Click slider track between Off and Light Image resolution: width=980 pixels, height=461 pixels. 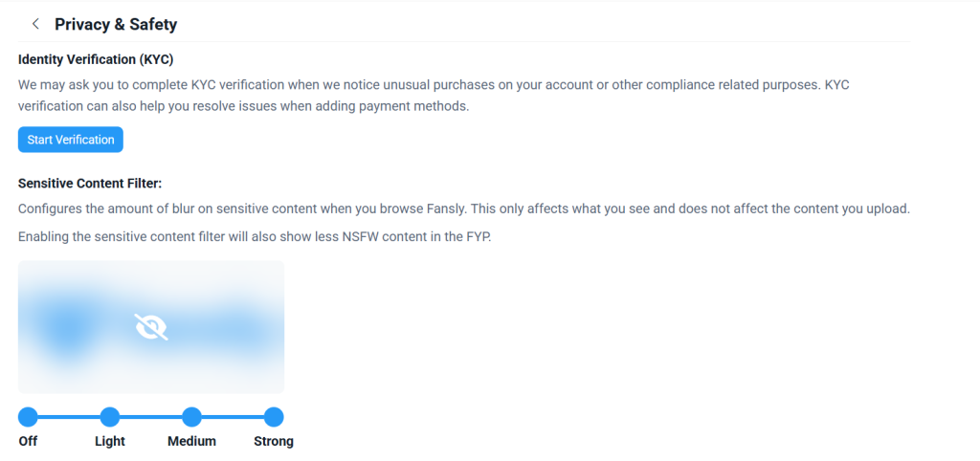coord(69,417)
